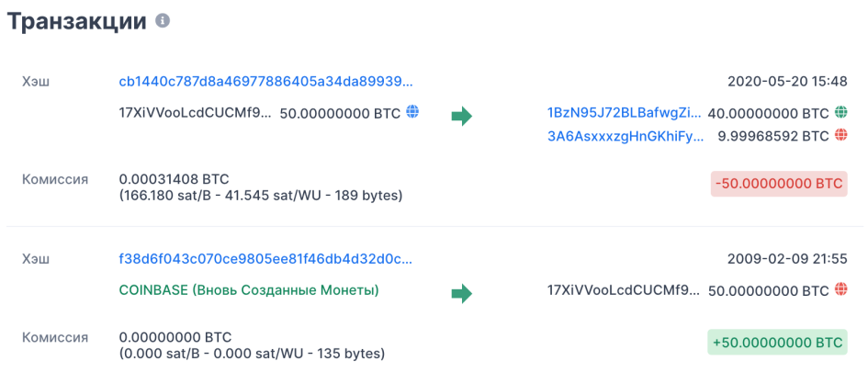Click the Транзакции section heading
The height and width of the screenshot is (384, 868).
pos(76,21)
